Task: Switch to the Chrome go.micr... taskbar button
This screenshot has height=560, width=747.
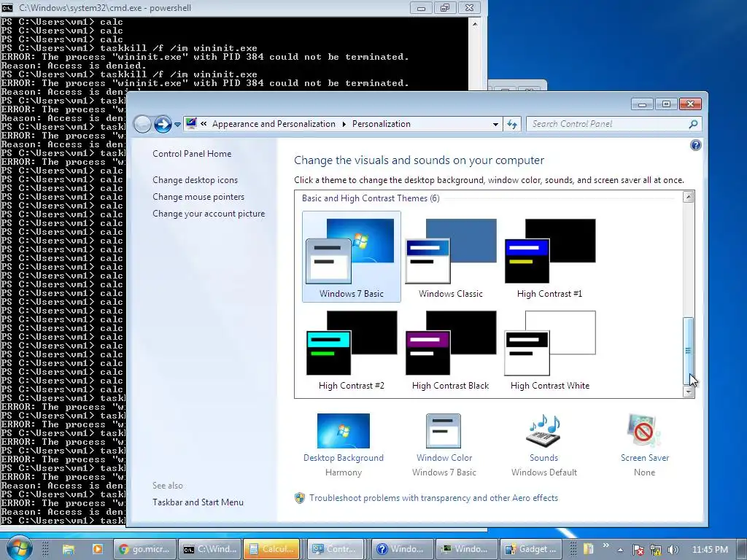Action: [x=144, y=549]
